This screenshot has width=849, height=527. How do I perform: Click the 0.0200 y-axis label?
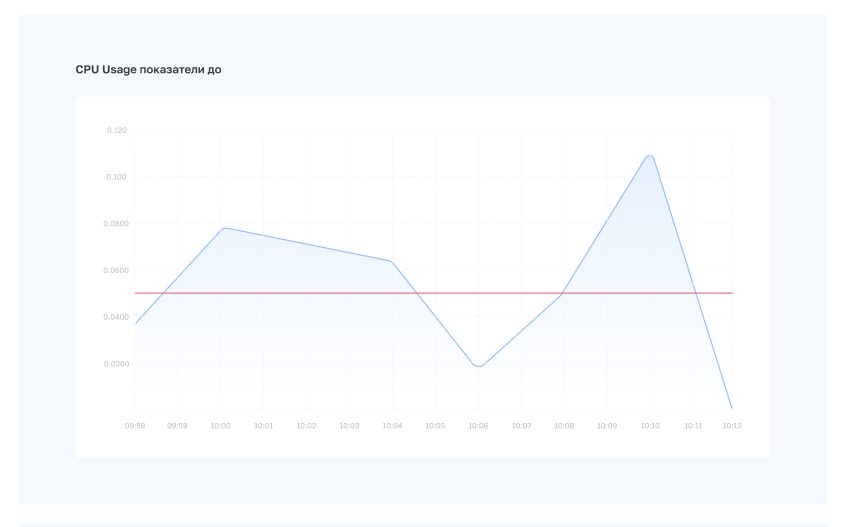[x=116, y=363]
